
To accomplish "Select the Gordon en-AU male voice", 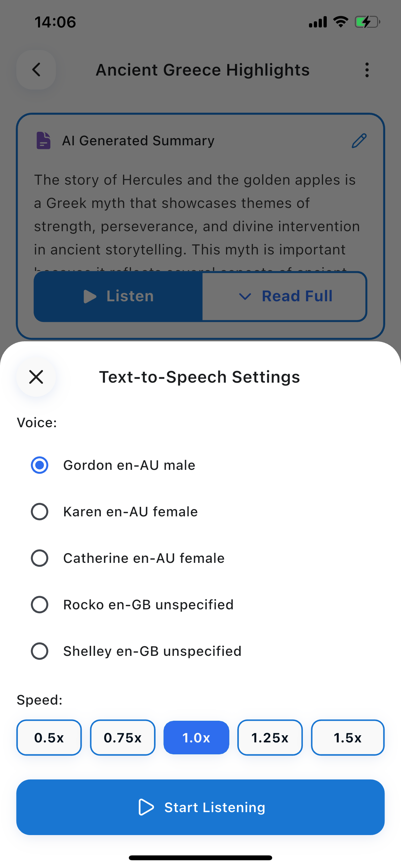I will click(39, 465).
